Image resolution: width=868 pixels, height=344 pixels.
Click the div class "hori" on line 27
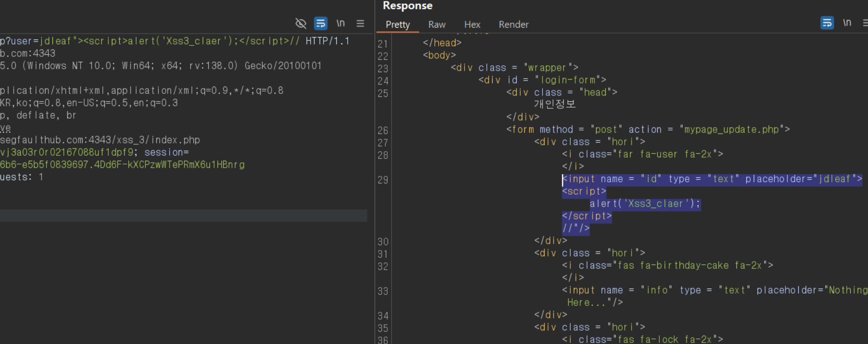(x=590, y=142)
